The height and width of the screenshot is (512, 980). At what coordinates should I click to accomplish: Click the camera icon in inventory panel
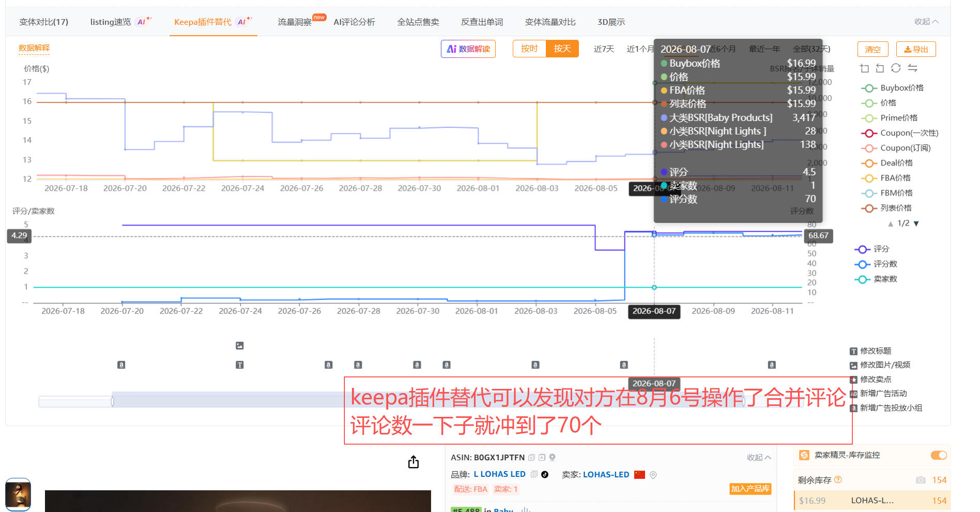pos(921,480)
